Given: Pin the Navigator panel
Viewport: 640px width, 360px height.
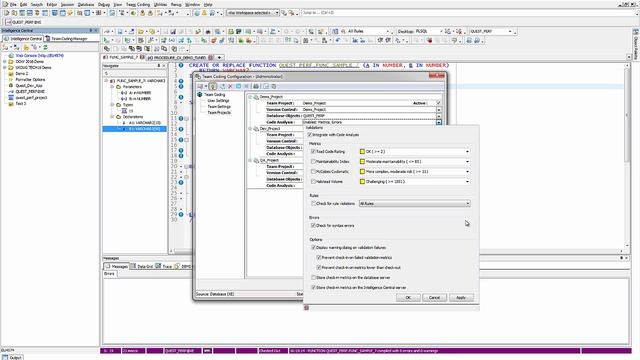Looking at the screenshot, I should click(159, 66).
